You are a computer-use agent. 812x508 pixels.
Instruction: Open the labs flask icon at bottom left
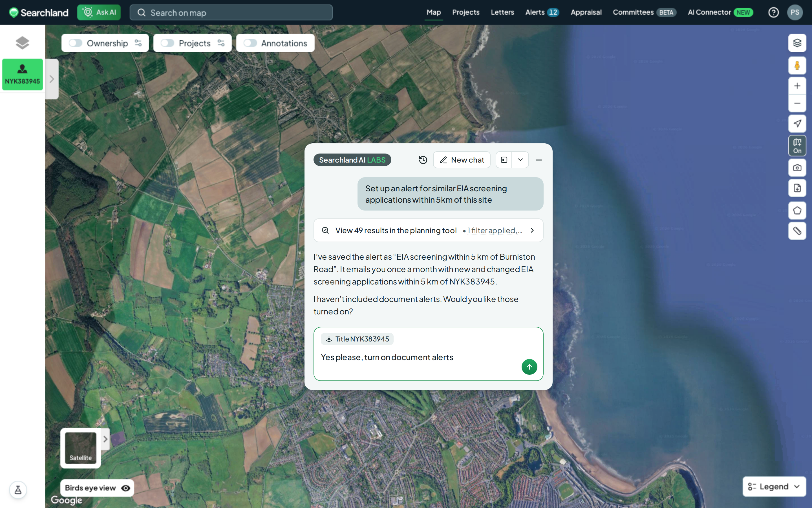pos(18,490)
